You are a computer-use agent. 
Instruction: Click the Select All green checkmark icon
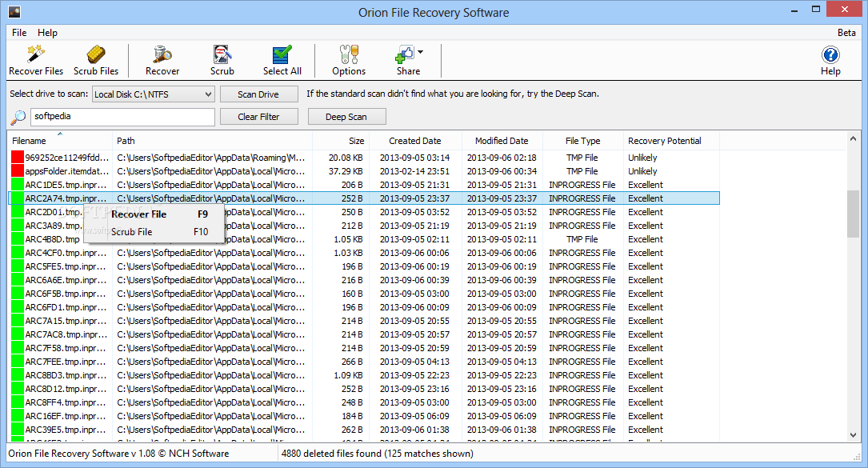282,60
